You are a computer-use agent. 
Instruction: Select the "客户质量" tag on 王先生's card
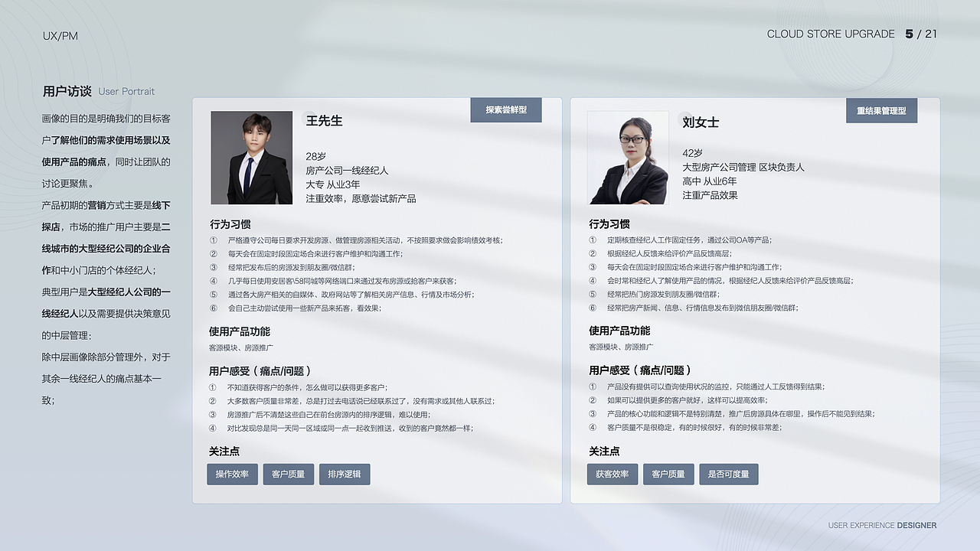click(x=287, y=474)
